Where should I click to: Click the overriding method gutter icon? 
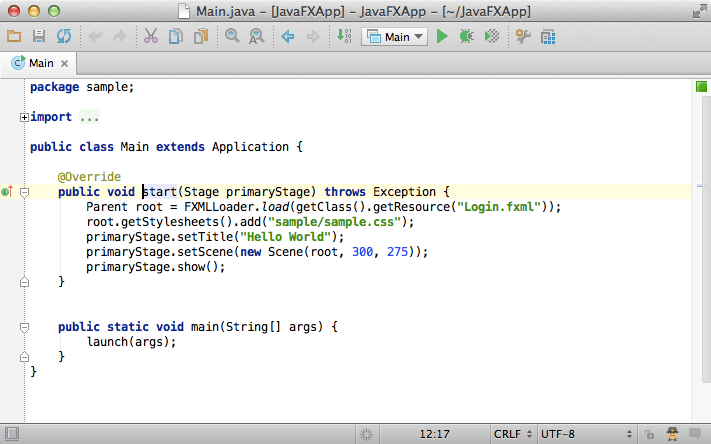pyautogui.click(x=7, y=192)
